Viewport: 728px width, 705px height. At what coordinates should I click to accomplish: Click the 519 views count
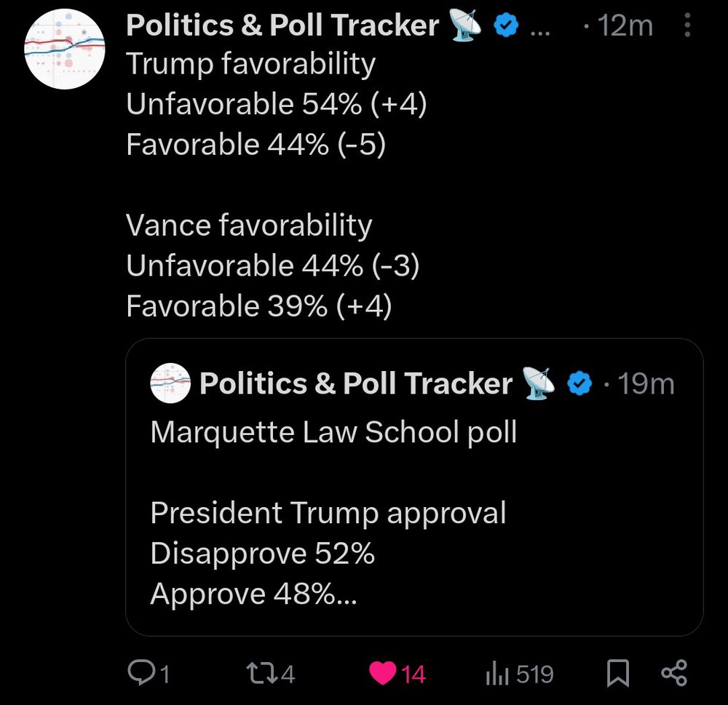535,674
